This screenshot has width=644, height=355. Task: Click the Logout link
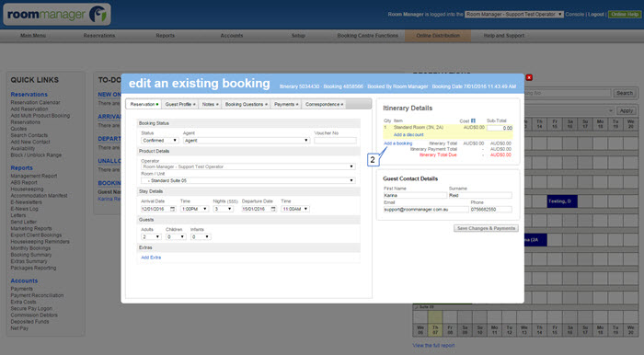click(x=596, y=15)
